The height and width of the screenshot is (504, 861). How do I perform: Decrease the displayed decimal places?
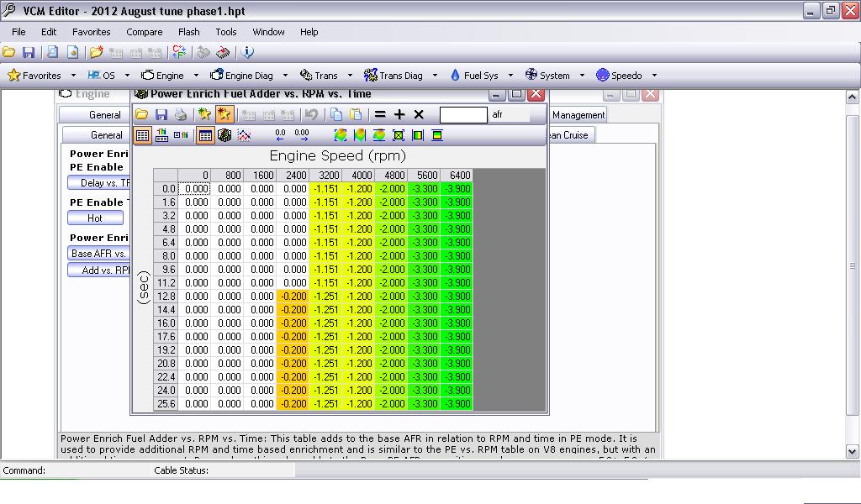[281, 135]
